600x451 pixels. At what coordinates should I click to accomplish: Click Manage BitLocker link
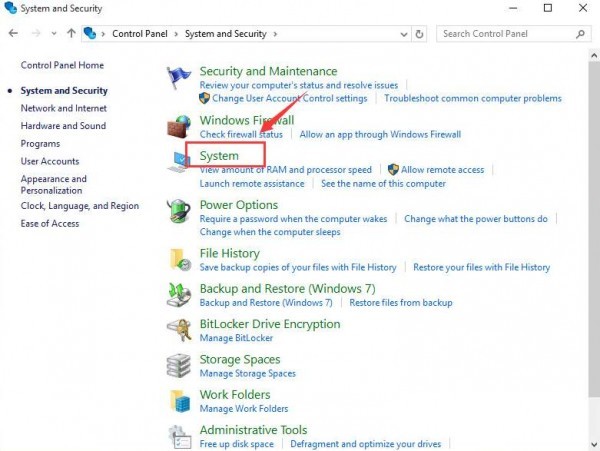click(236, 338)
